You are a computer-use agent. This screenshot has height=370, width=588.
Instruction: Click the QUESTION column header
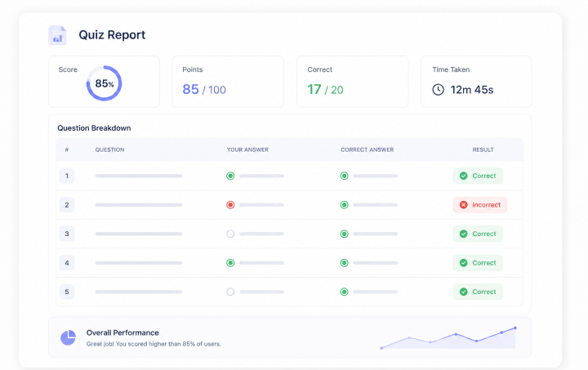coord(109,149)
